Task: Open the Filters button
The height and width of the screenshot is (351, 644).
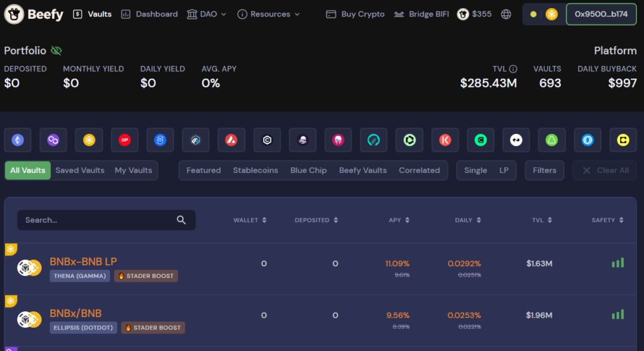Action: [544, 170]
